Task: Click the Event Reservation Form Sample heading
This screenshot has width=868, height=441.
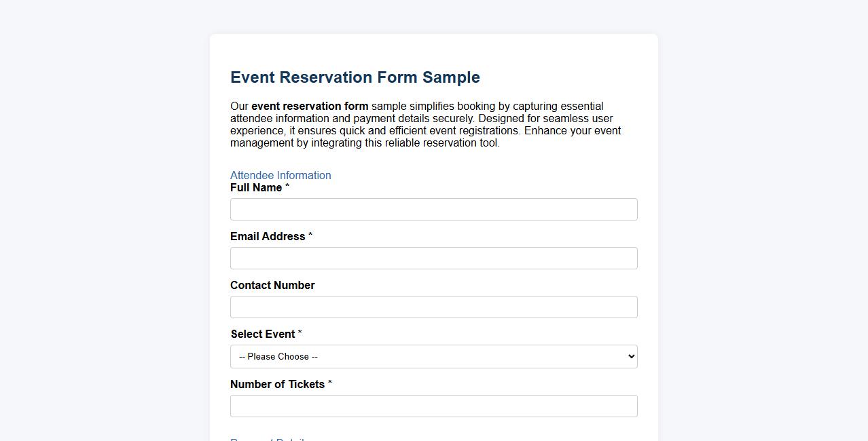Action: pos(355,77)
